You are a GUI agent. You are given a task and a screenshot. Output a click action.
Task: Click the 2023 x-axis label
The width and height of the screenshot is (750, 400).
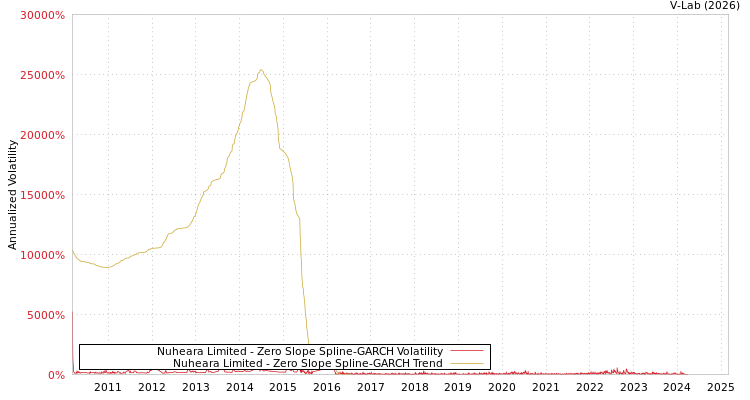[634, 387]
